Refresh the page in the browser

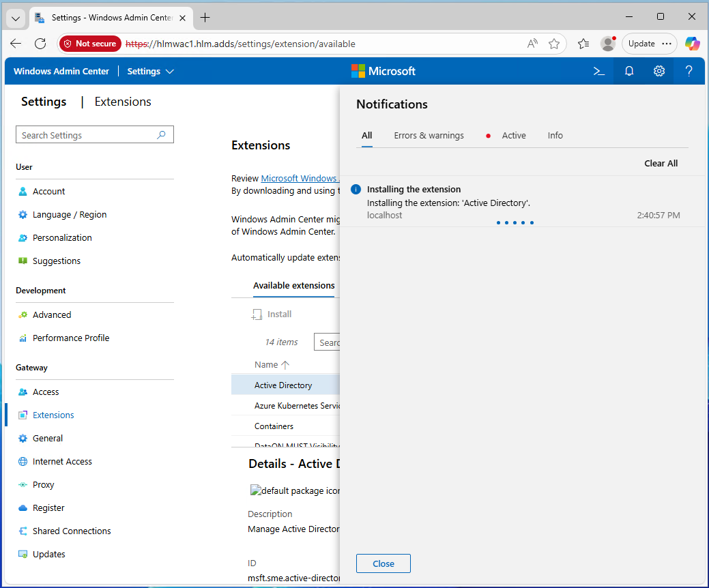click(x=40, y=44)
